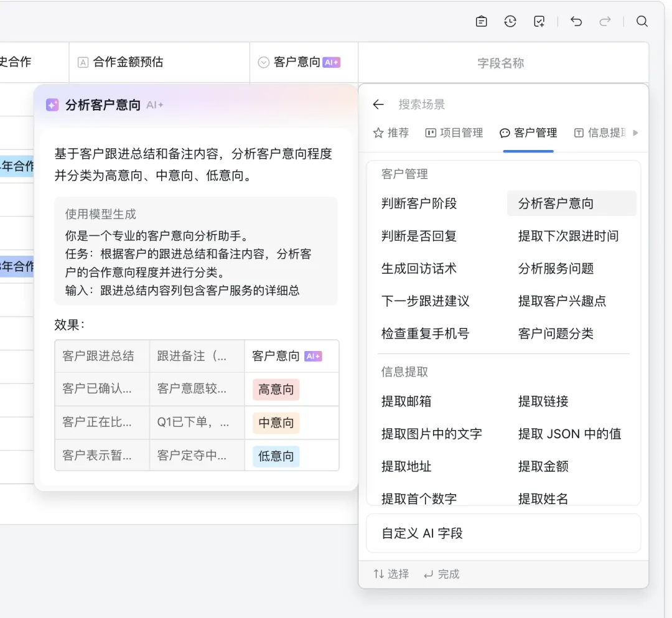Open the history clock icon
This screenshot has height=618, width=672.
click(510, 21)
